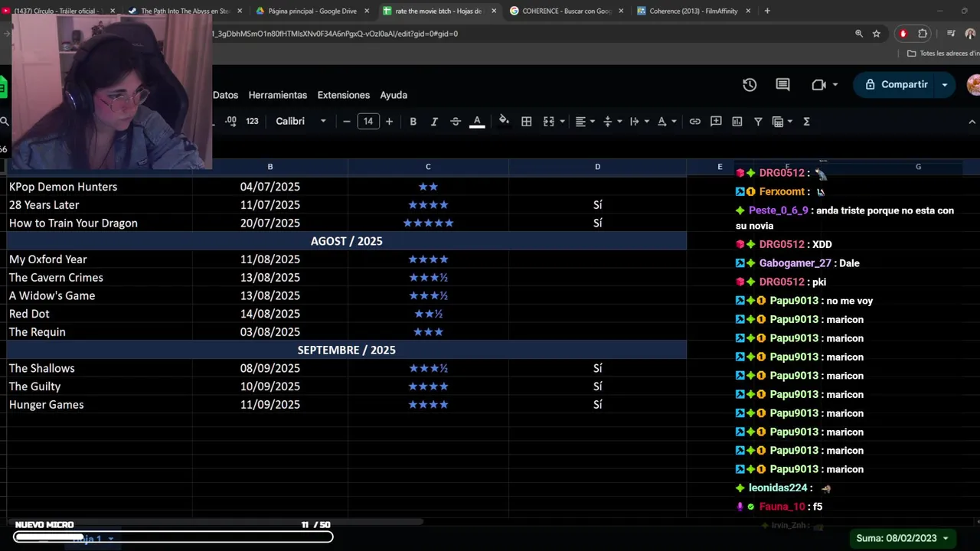Open the 123 number format menu
The image size is (980, 551).
click(252, 122)
